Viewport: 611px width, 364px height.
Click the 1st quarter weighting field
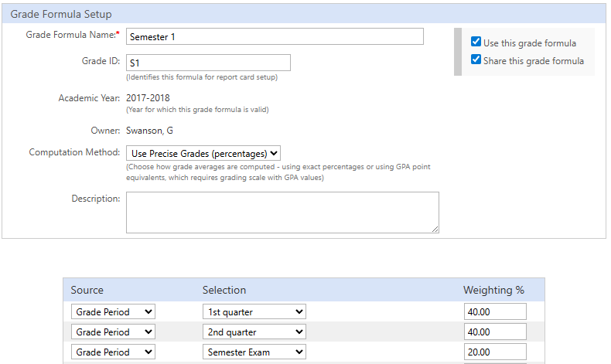(495, 311)
